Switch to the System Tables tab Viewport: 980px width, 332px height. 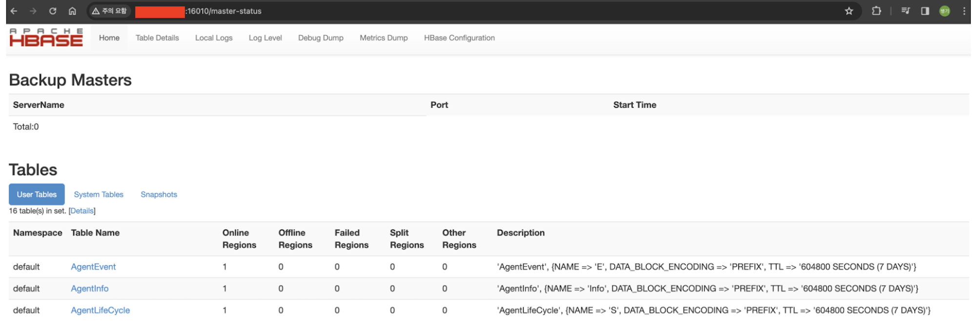coord(99,194)
